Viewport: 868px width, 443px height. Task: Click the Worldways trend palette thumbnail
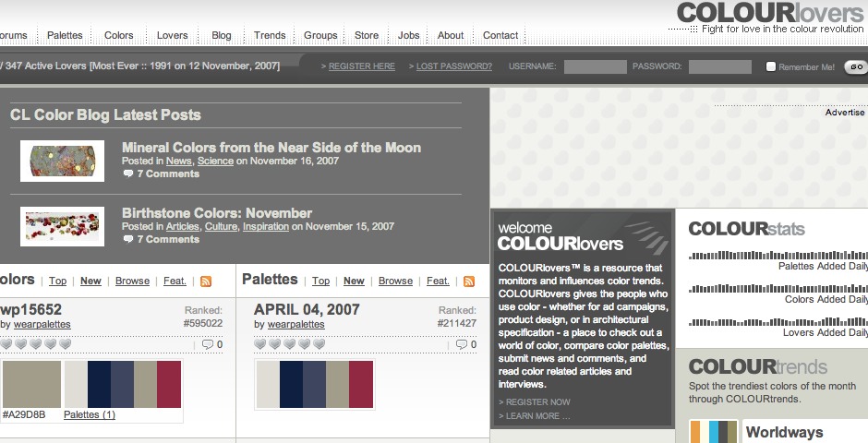point(714,432)
